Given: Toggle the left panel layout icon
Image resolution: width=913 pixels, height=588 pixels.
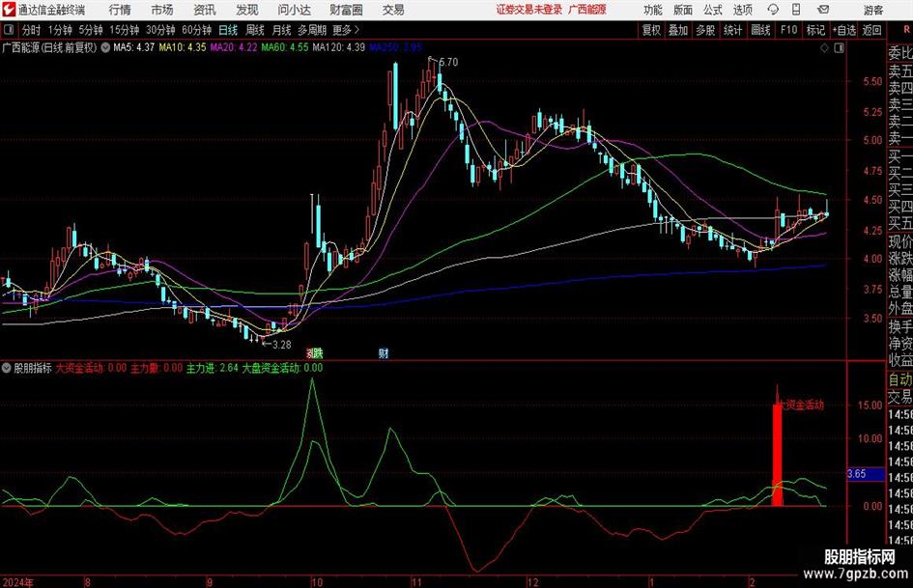Looking at the screenshot, I should click(9, 30).
